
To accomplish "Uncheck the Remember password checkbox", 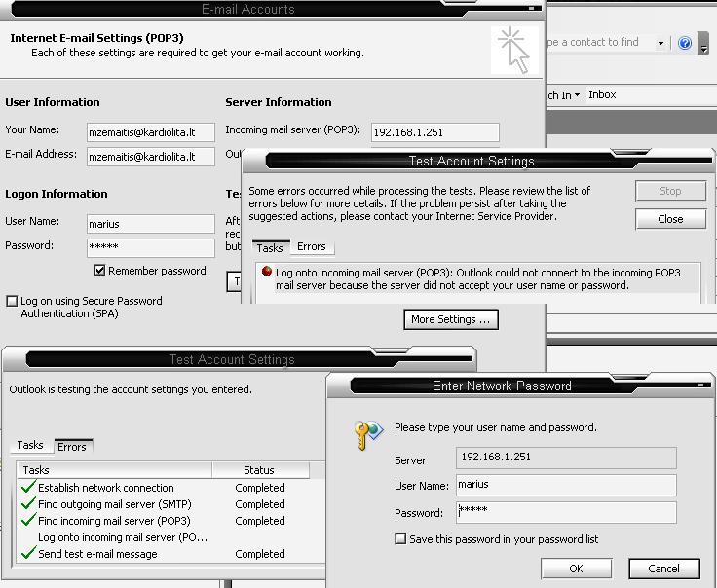I will click(x=99, y=271).
